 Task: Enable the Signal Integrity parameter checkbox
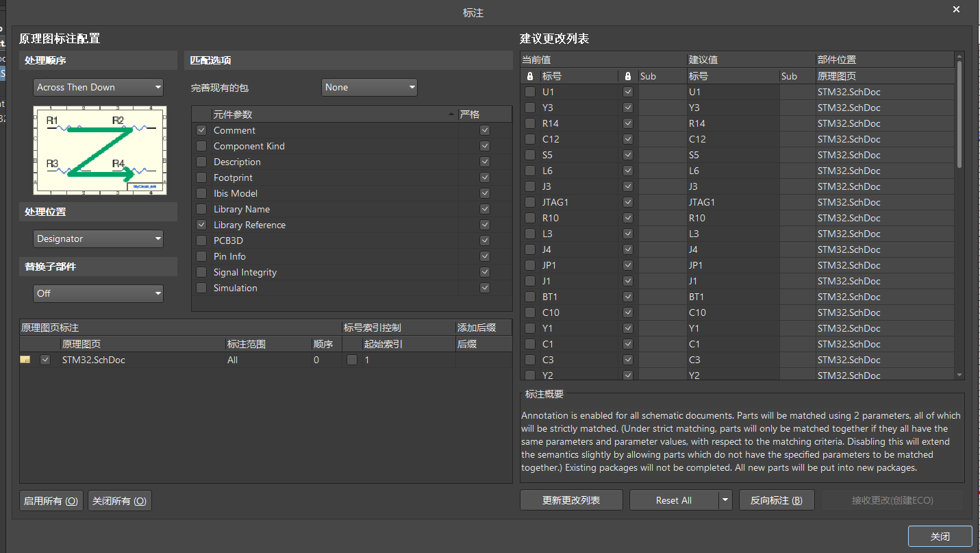coord(201,272)
